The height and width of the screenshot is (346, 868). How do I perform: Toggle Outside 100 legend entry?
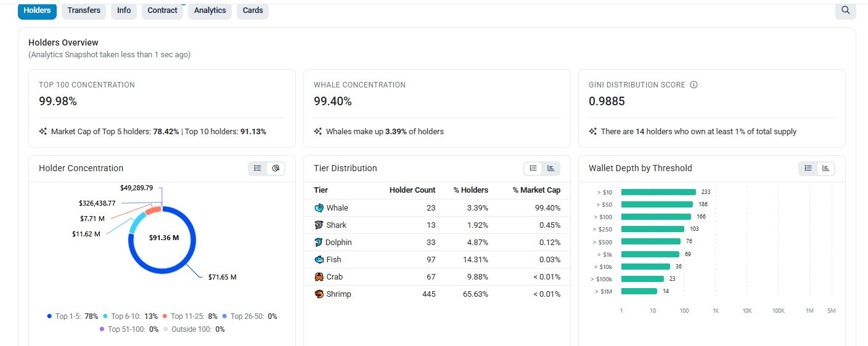click(x=194, y=329)
